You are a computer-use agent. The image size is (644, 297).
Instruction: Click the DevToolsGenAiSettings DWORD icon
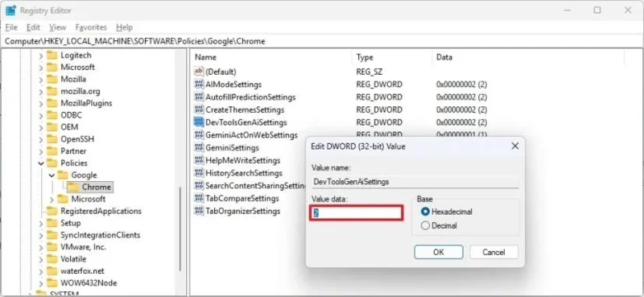(x=199, y=122)
